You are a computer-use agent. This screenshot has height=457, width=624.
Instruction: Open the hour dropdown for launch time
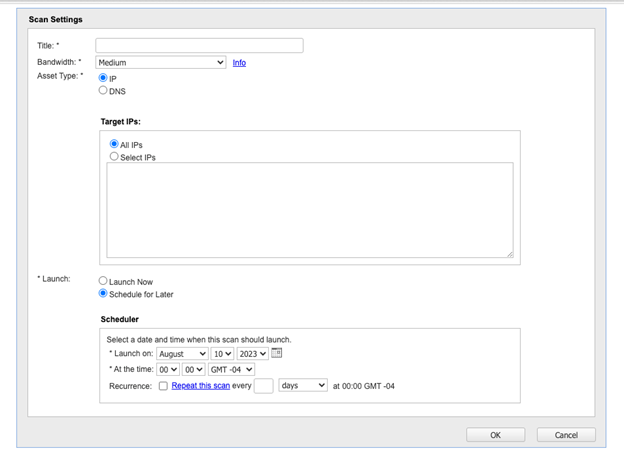(167, 369)
